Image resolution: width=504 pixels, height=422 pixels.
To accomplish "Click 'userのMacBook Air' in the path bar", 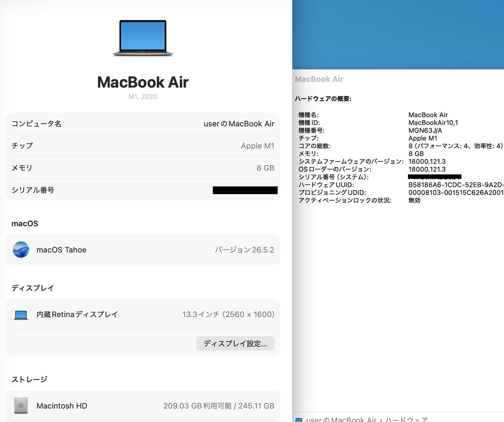I will (341, 420).
